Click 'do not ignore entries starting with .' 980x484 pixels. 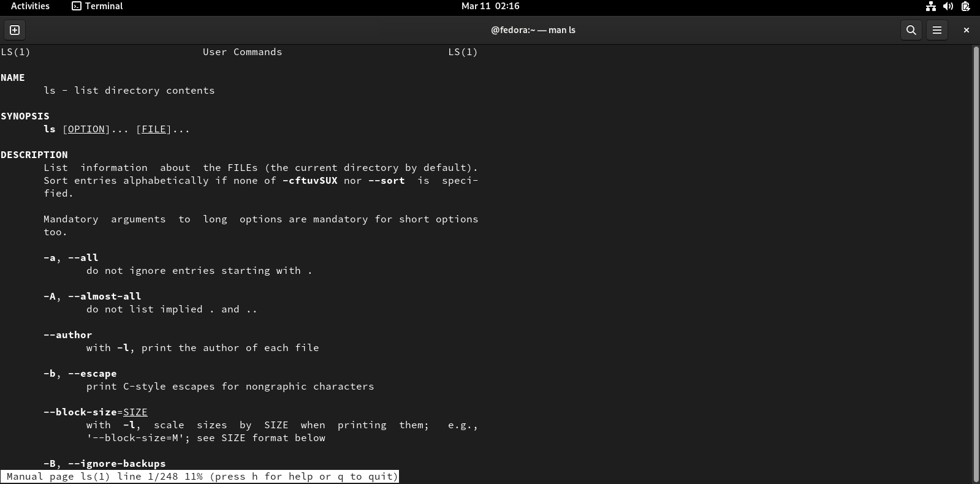click(200, 271)
